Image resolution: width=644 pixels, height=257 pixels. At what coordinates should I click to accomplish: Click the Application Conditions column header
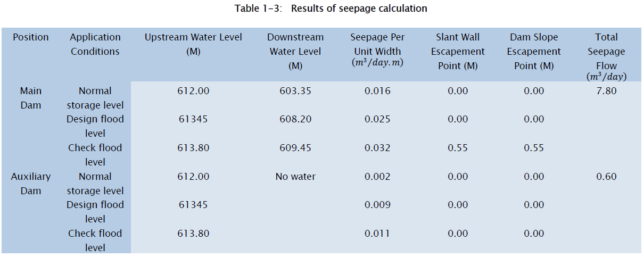(95, 44)
